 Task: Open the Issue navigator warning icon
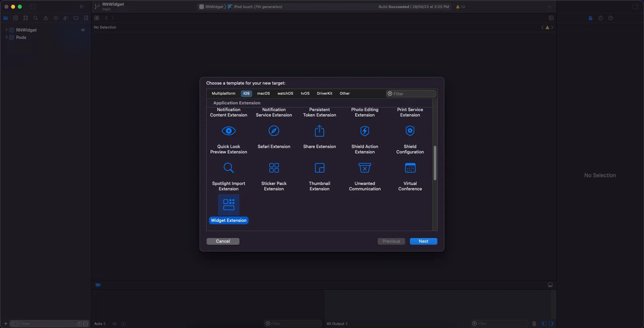point(46,18)
